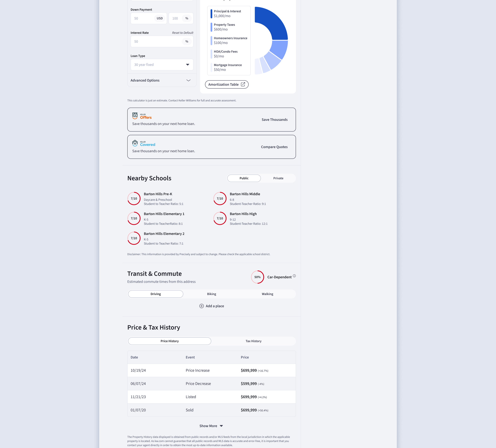Click the Keller Offers logo icon
496x448 pixels.
click(x=135, y=116)
